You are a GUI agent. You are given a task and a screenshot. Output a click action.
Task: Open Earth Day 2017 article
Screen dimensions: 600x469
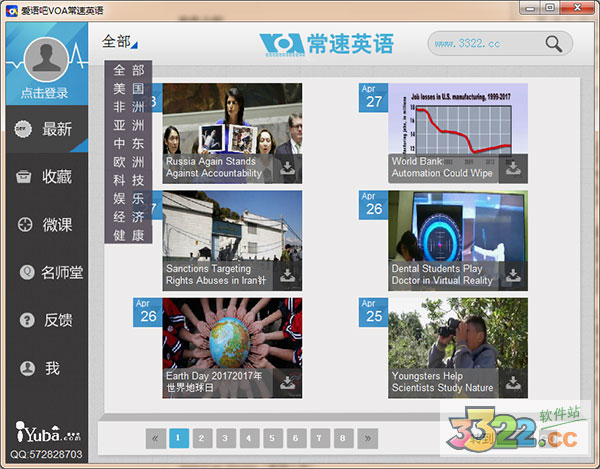232,348
